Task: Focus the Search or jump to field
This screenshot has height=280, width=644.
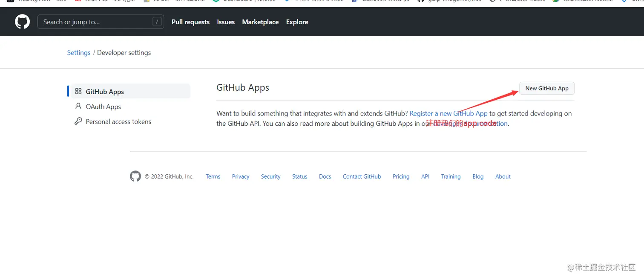Action: 101,22
